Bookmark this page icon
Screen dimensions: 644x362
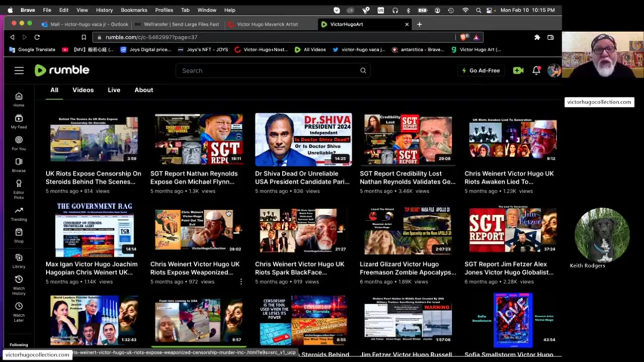[x=84, y=37]
